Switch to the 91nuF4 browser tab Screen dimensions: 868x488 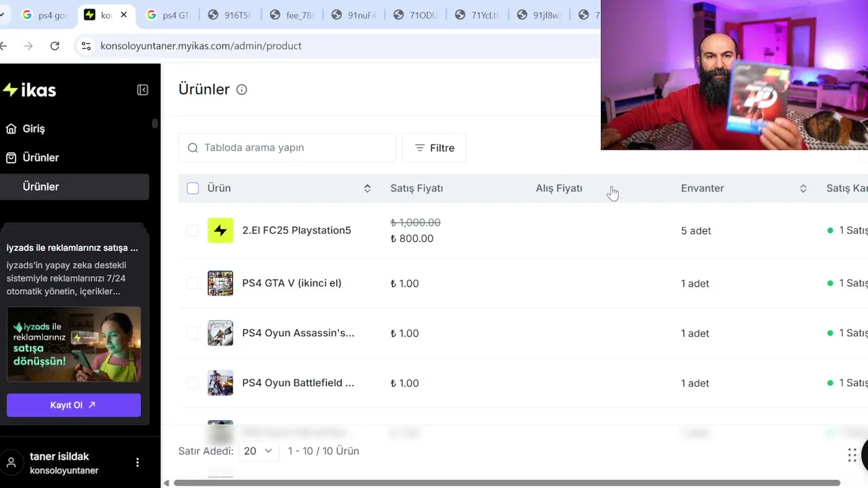coord(354,15)
